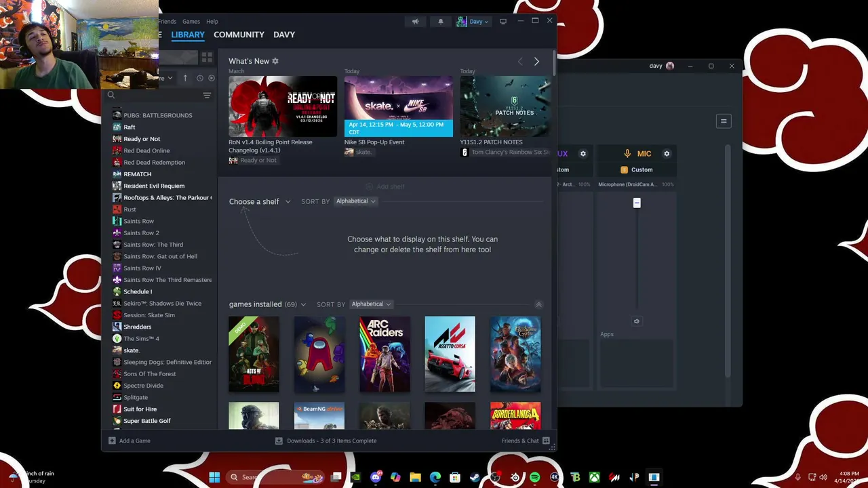Viewport: 868px width, 488px height.
Task: Open Discord from taskbar
Action: click(376, 477)
